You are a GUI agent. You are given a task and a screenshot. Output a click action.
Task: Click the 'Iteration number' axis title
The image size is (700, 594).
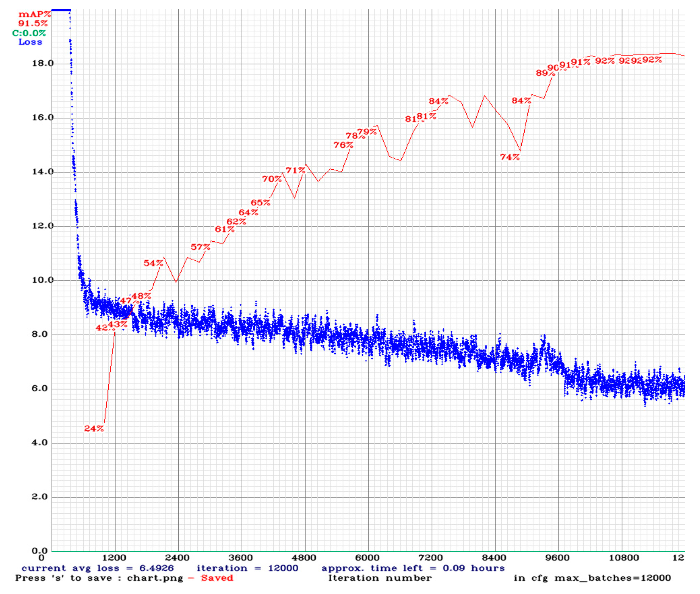[x=380, y=578]
